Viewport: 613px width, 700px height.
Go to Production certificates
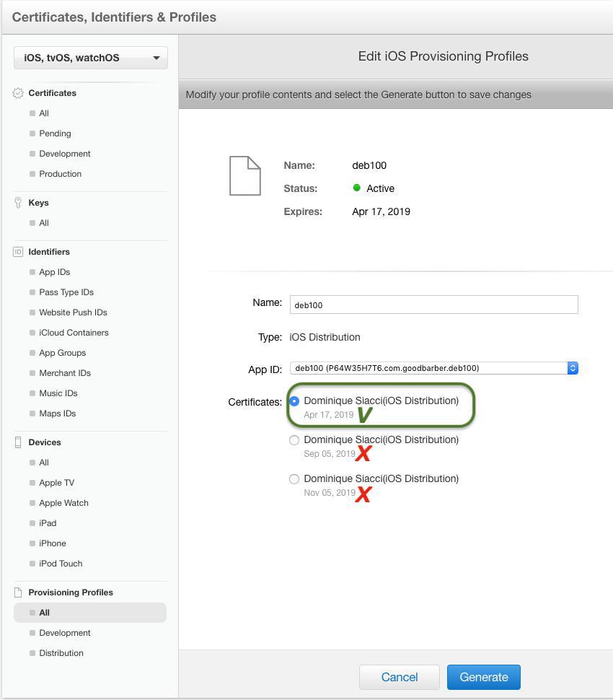tap(60, 174)
